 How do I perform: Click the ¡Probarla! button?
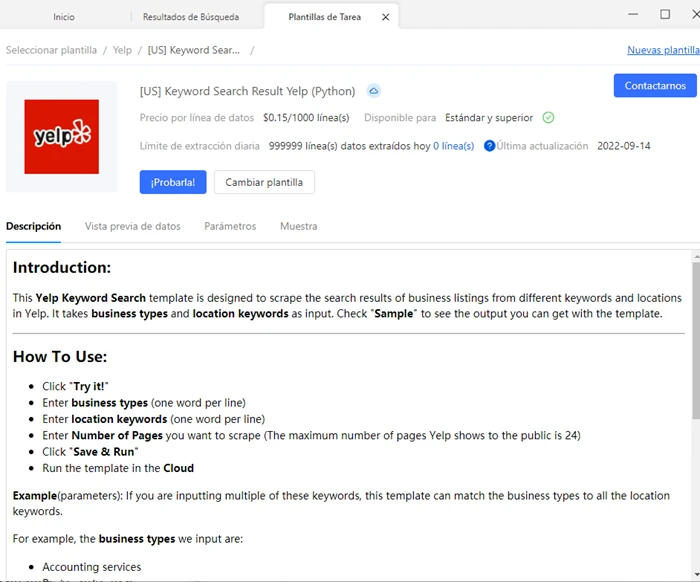173,182
